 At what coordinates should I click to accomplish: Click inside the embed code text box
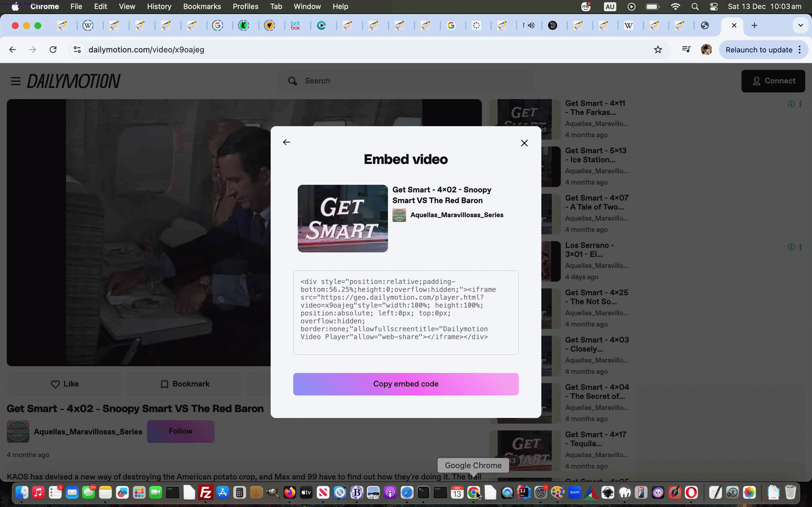[x=405, y=312]
